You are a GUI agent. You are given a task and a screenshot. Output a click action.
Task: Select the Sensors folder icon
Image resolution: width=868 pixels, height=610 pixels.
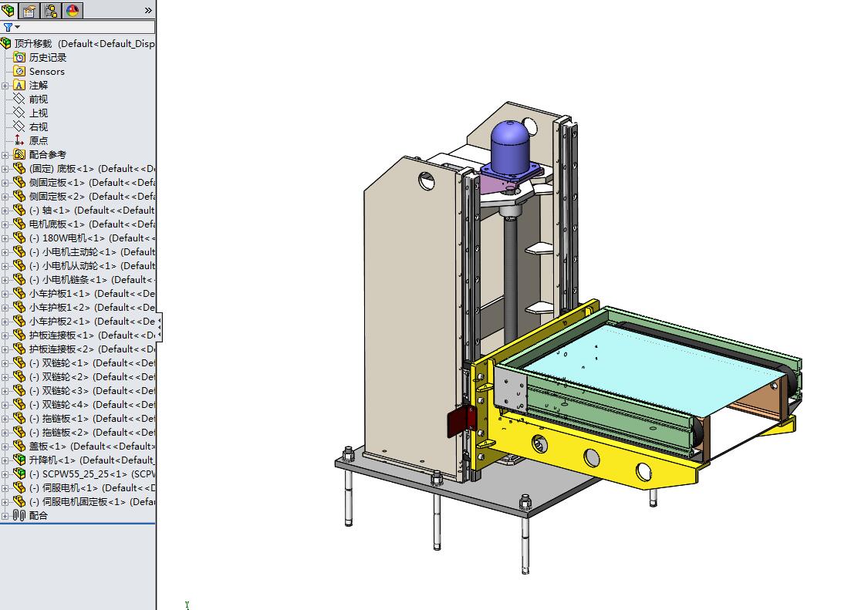tap(19, 71)
